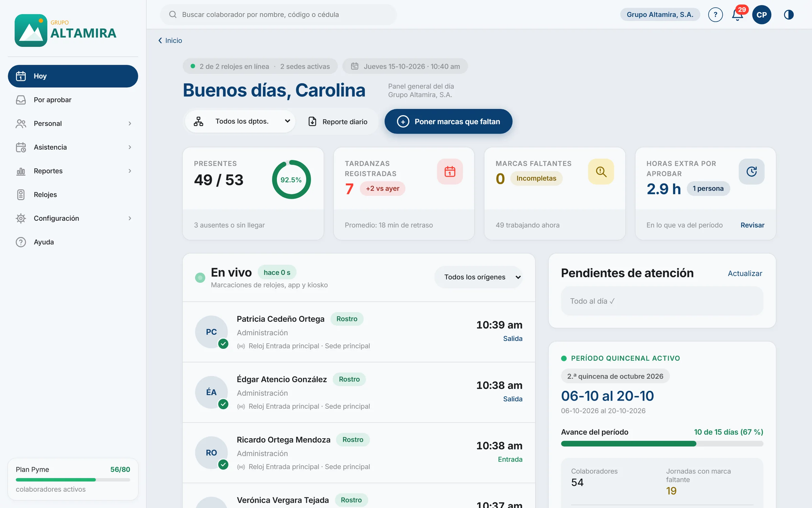Go back via Inicio breadcrumb
The width and height of the screenshot is (812, 508).
coord(170,41)
